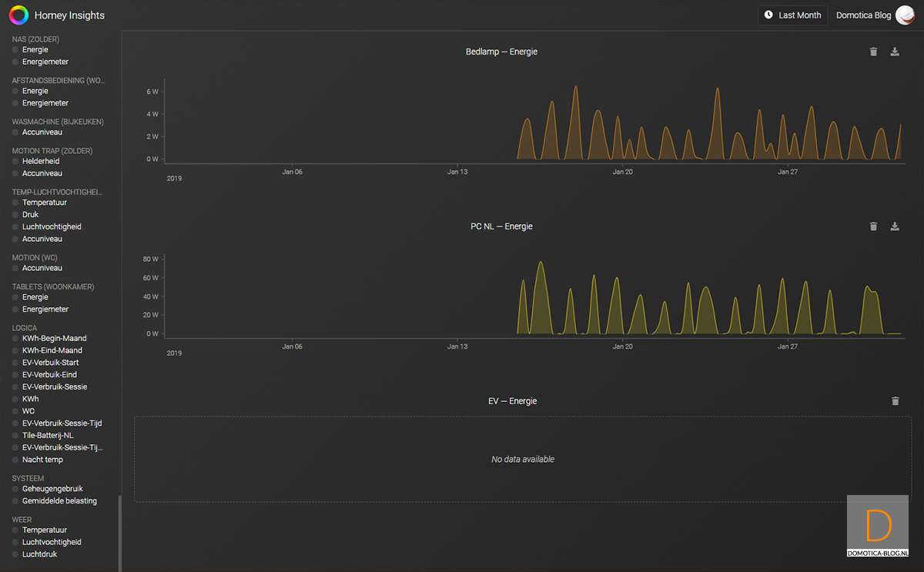Click the Domotica Blog user avatar
Viewport: 924px width, 572px height.
pos(904,15)
